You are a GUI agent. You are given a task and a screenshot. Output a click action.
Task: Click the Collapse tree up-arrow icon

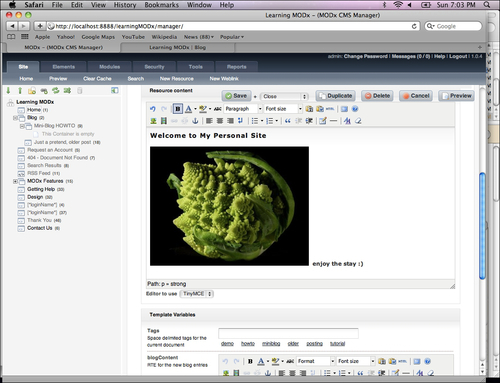(20, 90)
